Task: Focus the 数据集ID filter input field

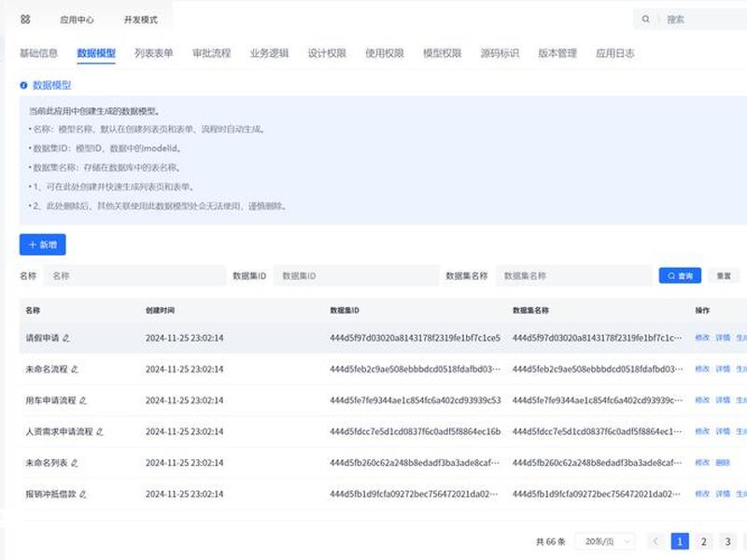Action: point(356,275)
